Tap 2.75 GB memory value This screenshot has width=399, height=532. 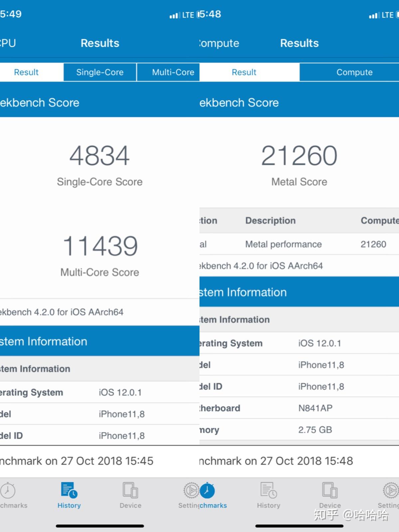click(315, 430)
